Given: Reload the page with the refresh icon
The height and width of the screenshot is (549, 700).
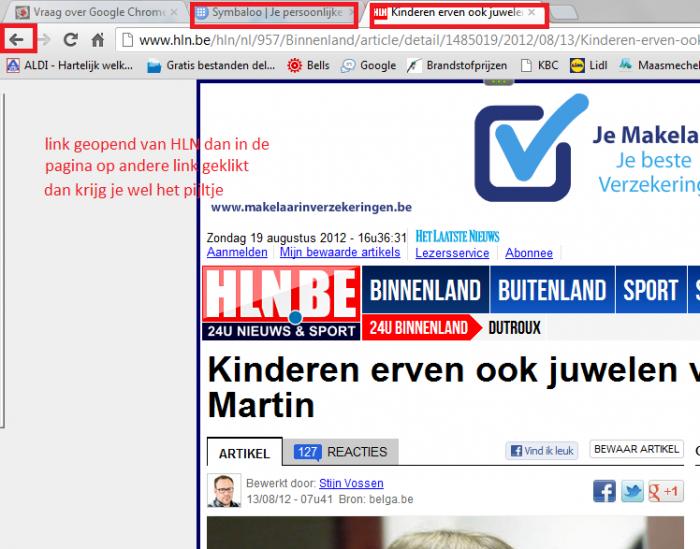Looking at the screenshot, I should click(x=71, y=40).
